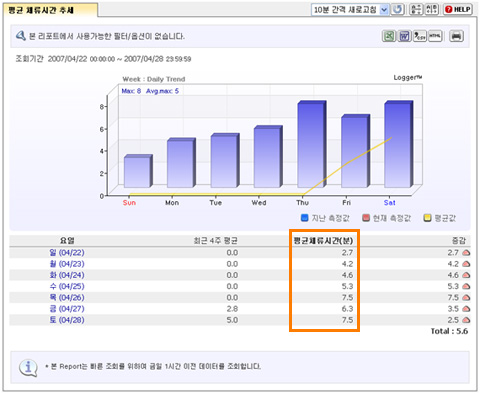Click the Max: 8 label in the chart
The image size is (480, 394).
click(131, 91)
